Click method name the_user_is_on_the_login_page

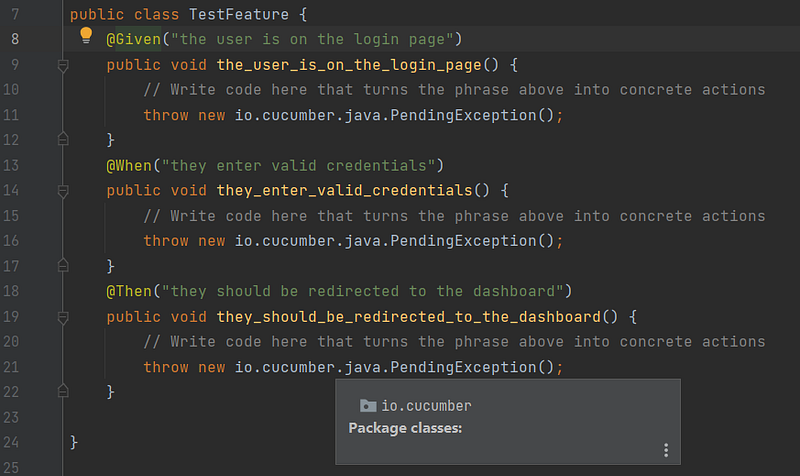tap(349, 65)
